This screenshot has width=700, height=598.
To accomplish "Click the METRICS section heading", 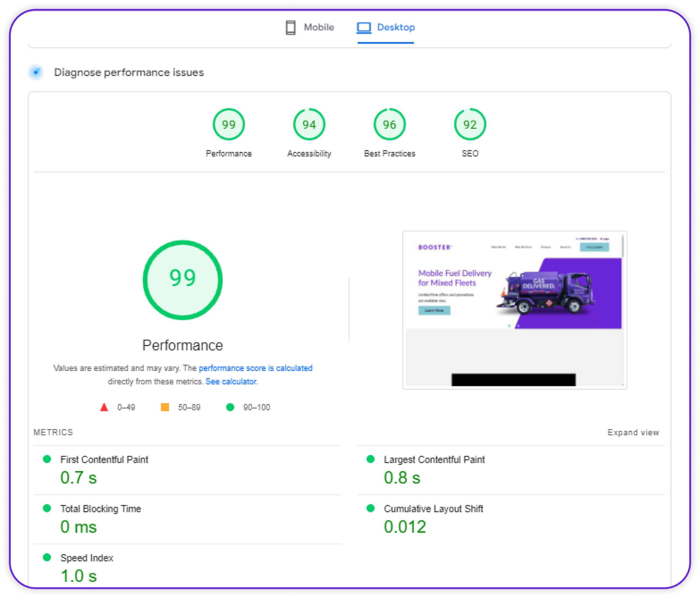I will [53, 433].
